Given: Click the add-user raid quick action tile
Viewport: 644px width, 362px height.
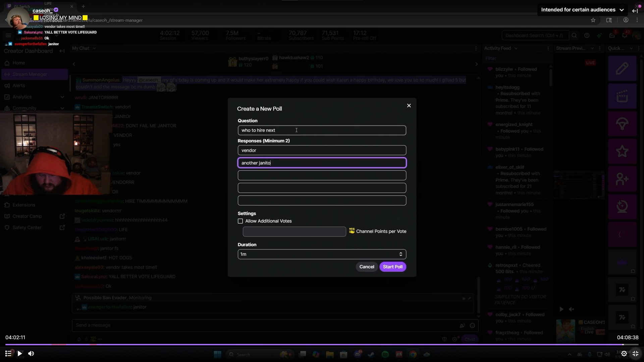Looking at the screenshot, I should pyautogui.click(x=622, y=179).
